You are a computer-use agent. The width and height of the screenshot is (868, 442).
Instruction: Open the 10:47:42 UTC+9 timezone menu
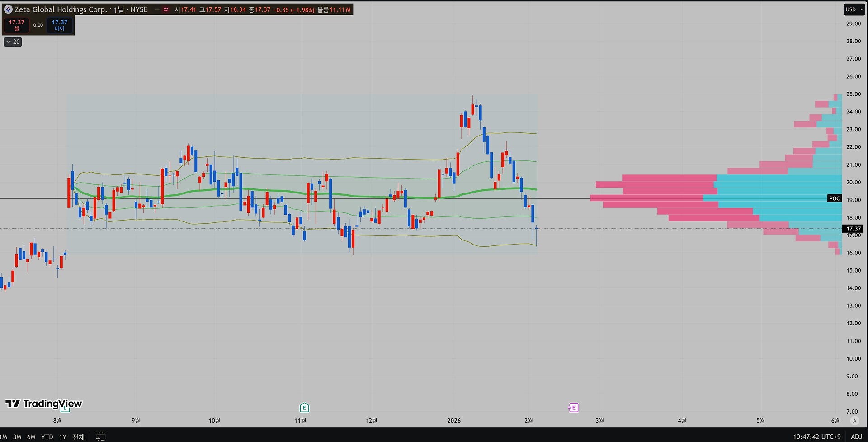[x=816, y=437]
